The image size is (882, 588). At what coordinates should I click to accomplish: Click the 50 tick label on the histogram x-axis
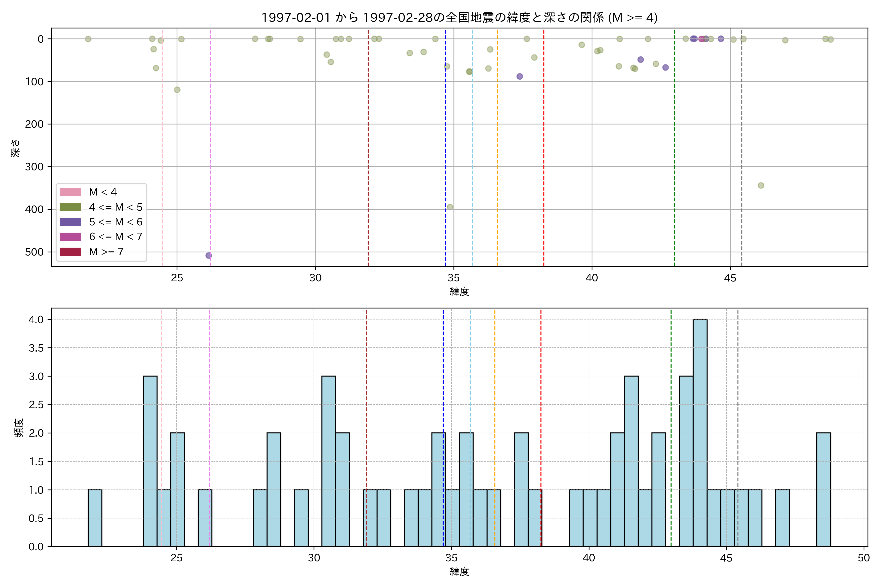[864, 558]
